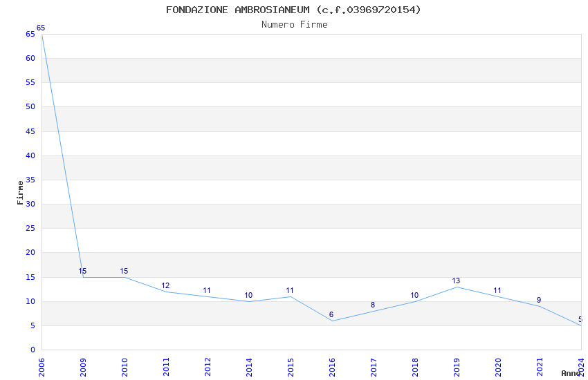Select the data label 12 above 2011
Image resolution: width=588 pixels, height=380 pixels.
coord(165,285)
